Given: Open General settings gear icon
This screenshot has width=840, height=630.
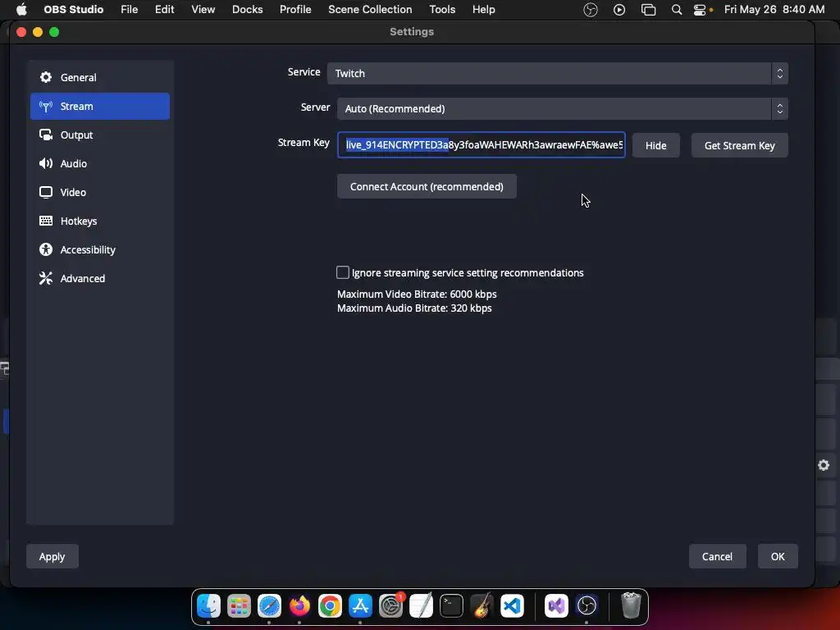Looking at the screenshot, I should (x=46, y=77).
